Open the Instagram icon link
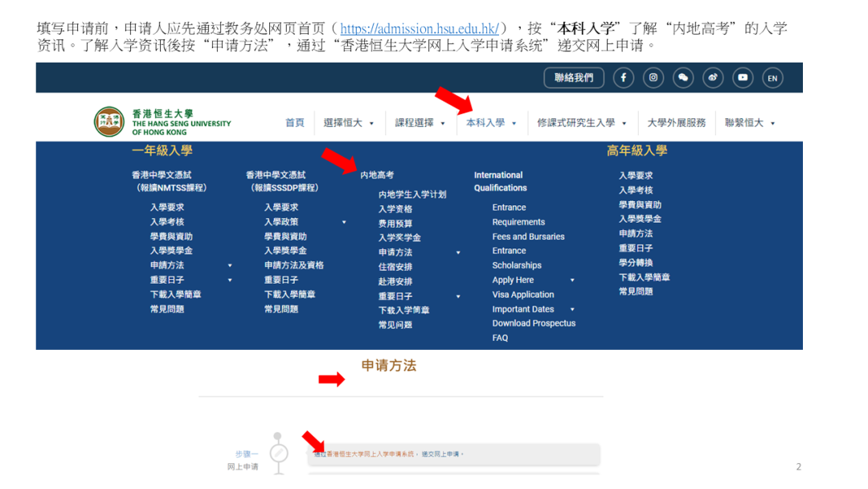The image size is (868, 489). pyautogui.click(x=653, y=77)
